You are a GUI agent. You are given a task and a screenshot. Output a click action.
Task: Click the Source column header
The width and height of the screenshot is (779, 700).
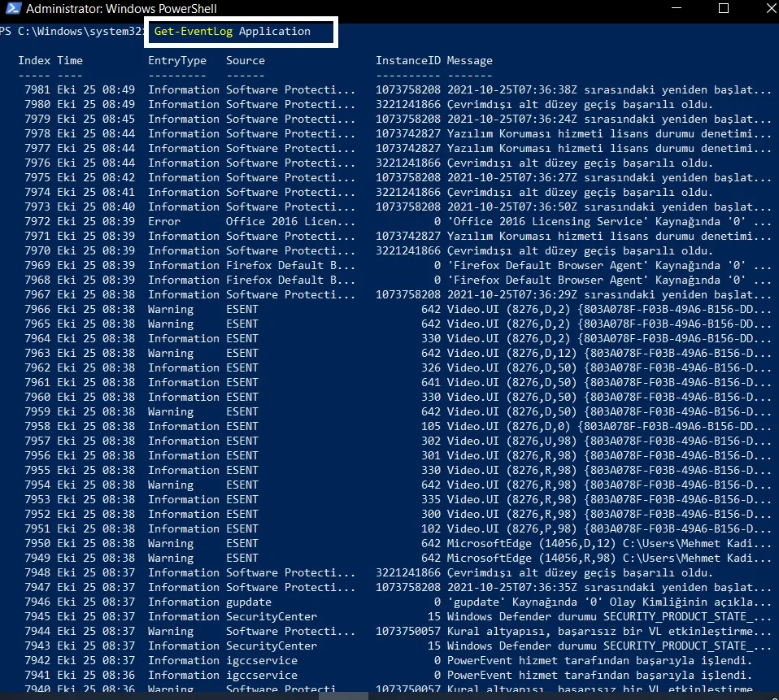click(246, 61)
